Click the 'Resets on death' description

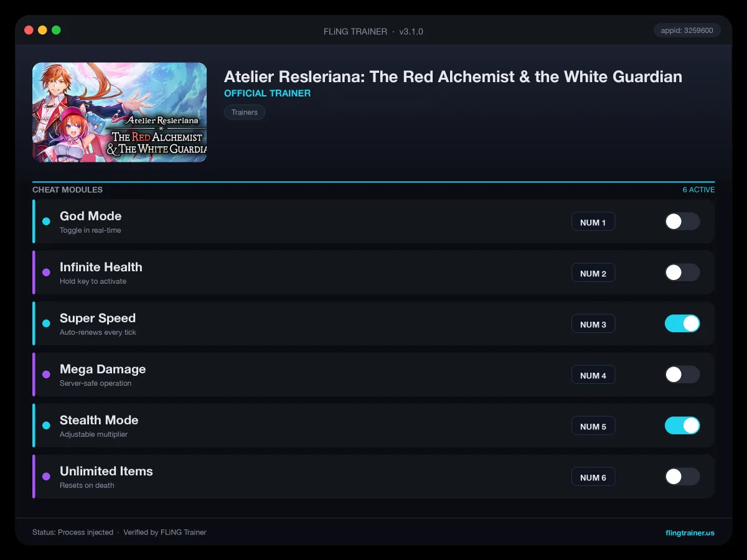87,485
